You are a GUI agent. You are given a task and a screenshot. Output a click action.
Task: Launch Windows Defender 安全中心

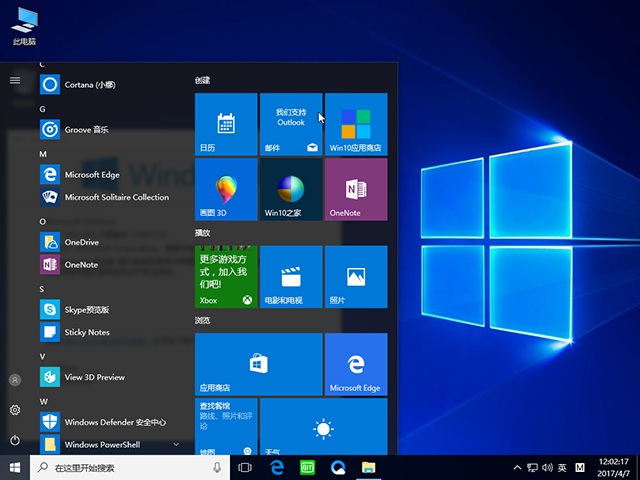tap(114, 422)
